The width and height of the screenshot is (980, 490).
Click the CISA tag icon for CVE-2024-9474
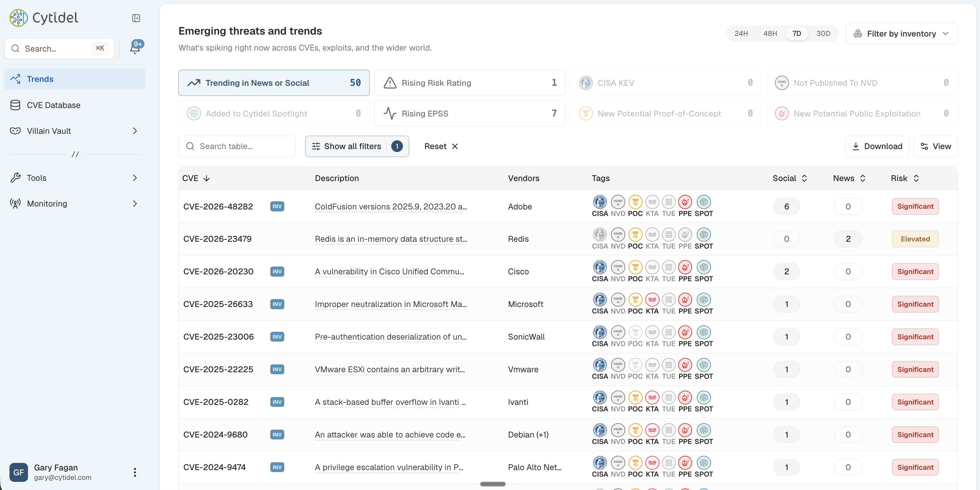click(x=600, y=463)
